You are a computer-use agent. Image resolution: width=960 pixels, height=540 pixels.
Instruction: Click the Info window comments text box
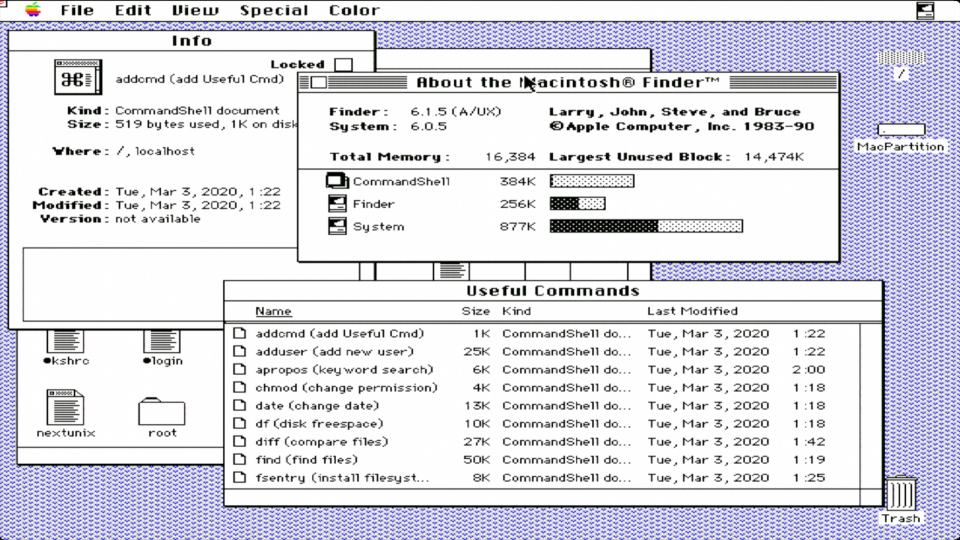pos(160,284)
